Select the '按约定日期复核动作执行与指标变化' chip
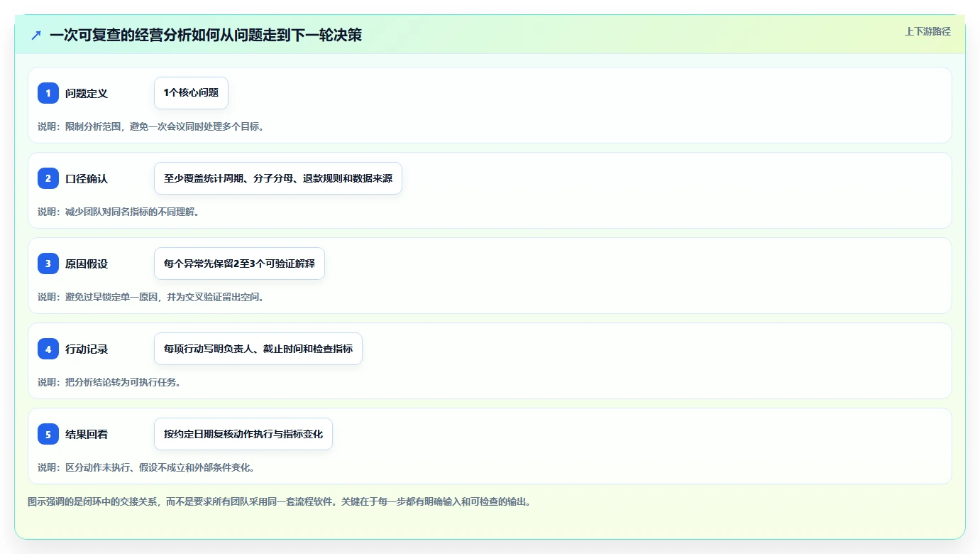980x554 pixels. pos(243,434)
